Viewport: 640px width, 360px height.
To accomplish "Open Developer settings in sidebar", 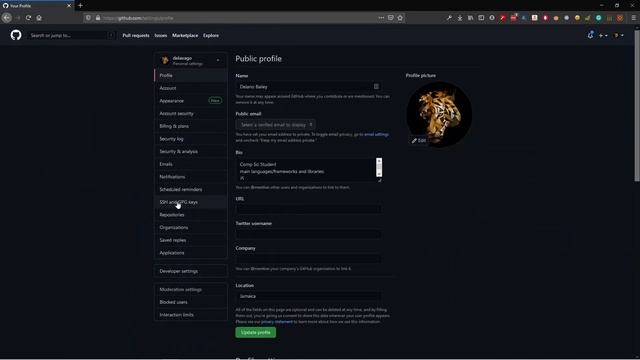I will [x=191, y=271].
